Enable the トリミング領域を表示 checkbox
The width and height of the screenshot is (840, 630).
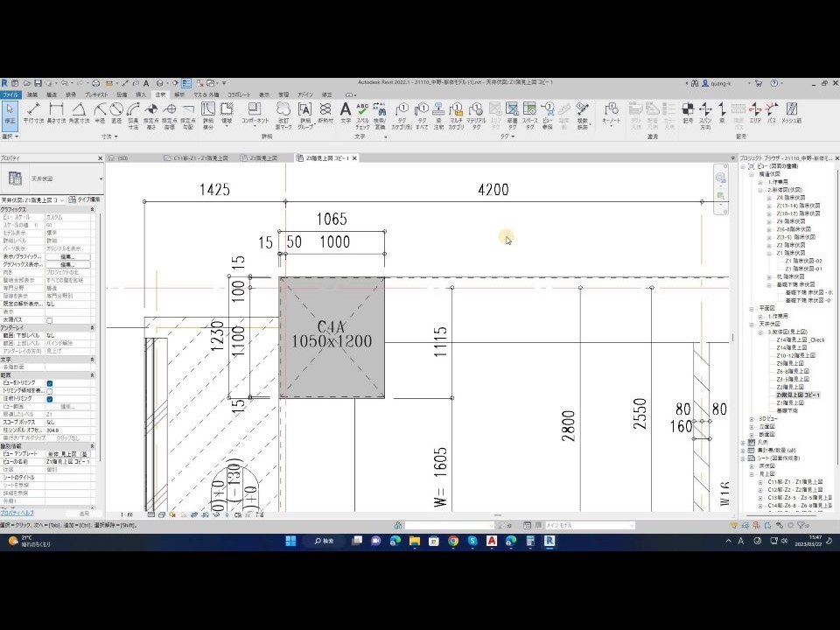(49, 391)
